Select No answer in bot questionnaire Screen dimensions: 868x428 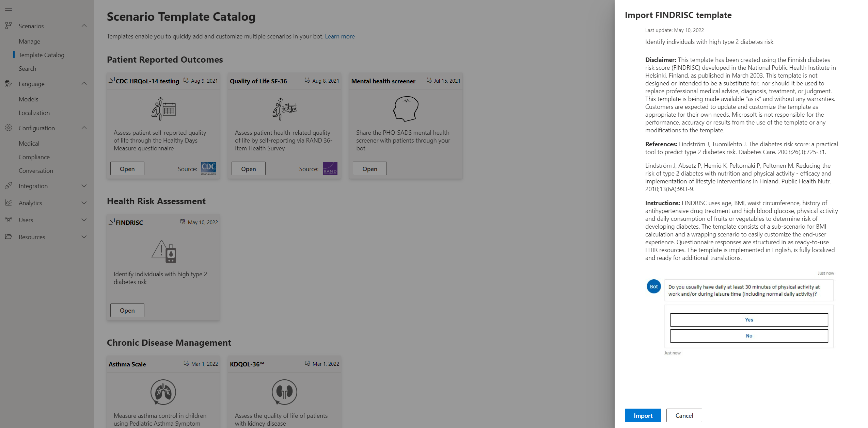coord(748,336)
